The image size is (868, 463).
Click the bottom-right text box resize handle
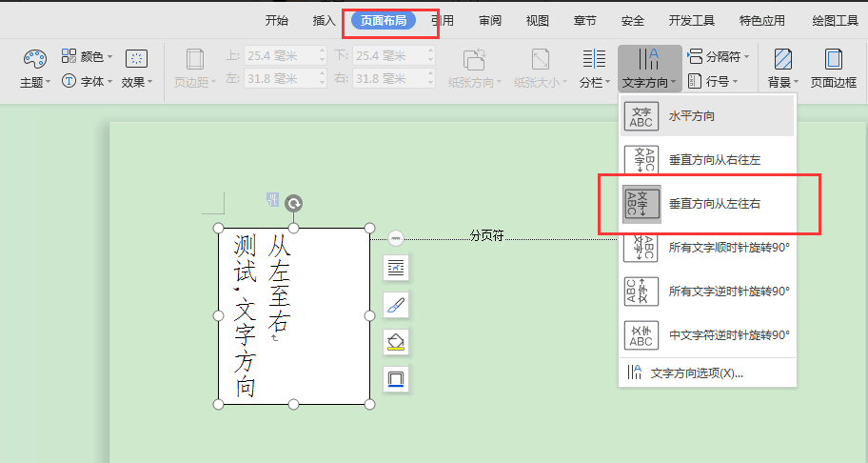tap(370, 404)
